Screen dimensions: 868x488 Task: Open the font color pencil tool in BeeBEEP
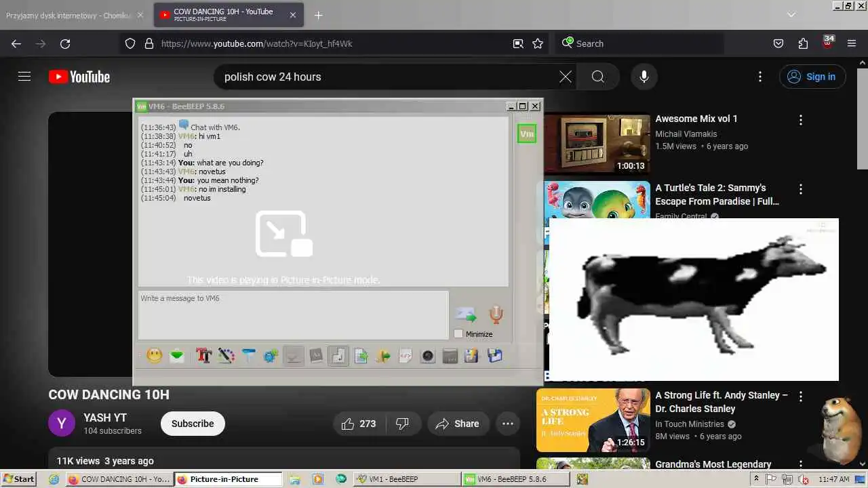226,355
